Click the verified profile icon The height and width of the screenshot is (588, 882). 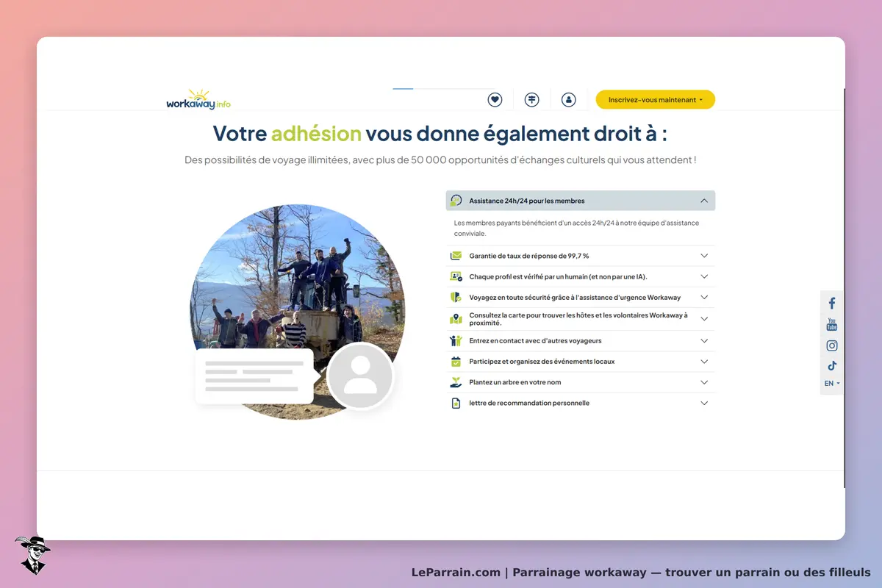click(x=456, y=276)
